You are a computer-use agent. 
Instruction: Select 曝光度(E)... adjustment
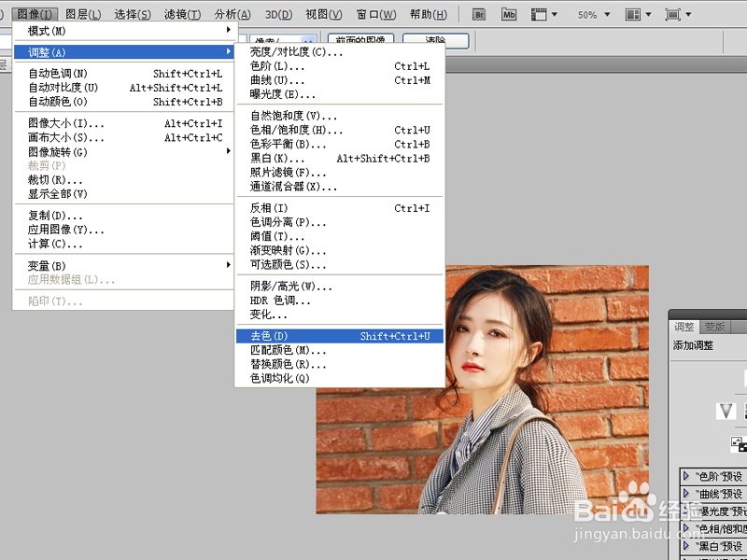click(340, 94)
